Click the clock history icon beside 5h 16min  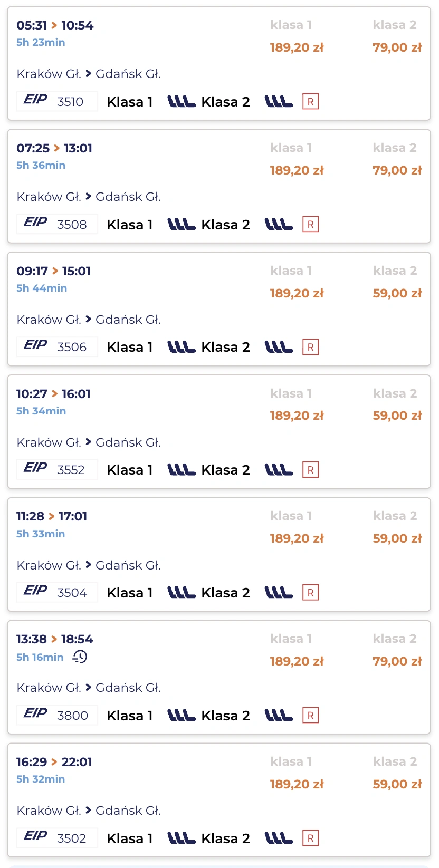(80, 657)
